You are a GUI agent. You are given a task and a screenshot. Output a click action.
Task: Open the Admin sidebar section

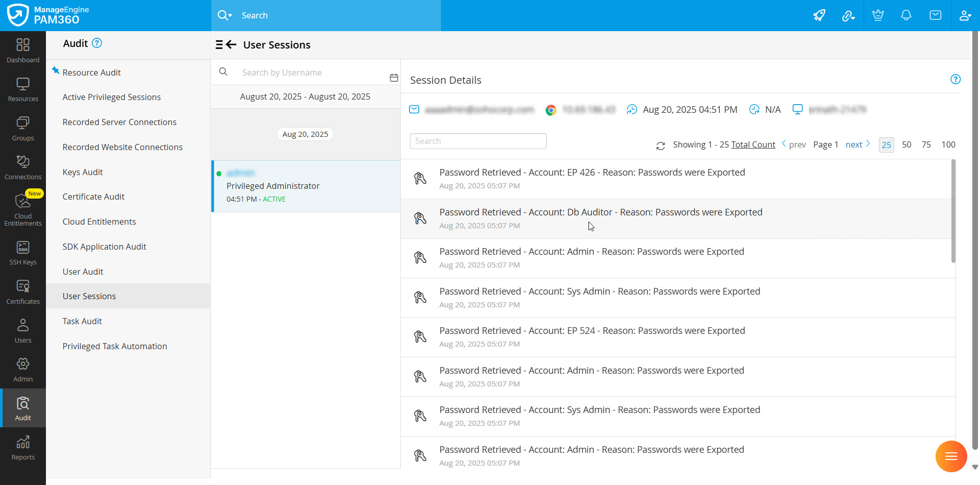click(23, 370)
